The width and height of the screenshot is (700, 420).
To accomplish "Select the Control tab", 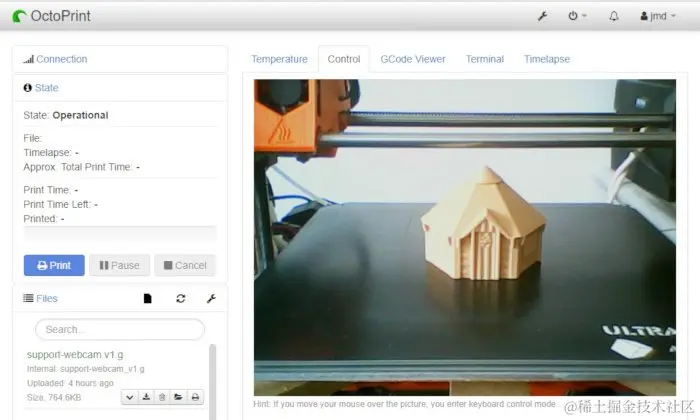I will point(344,59).
